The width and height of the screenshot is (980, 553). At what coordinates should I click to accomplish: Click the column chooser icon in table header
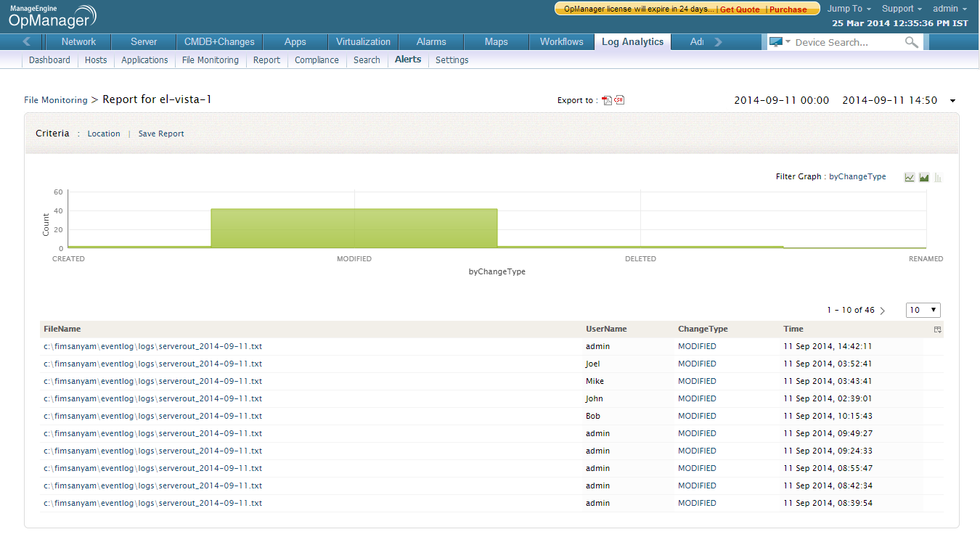pyautogui.click(x=937, y=329)
